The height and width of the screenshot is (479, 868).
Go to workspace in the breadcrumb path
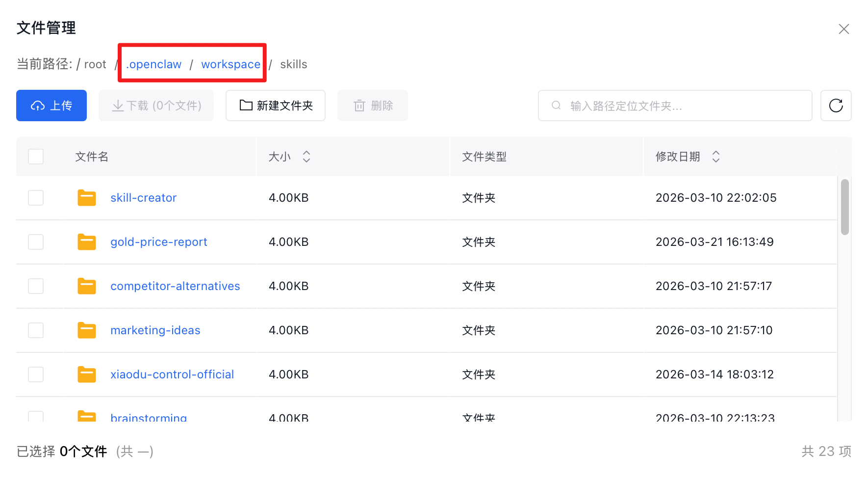(x=230, y=64)
